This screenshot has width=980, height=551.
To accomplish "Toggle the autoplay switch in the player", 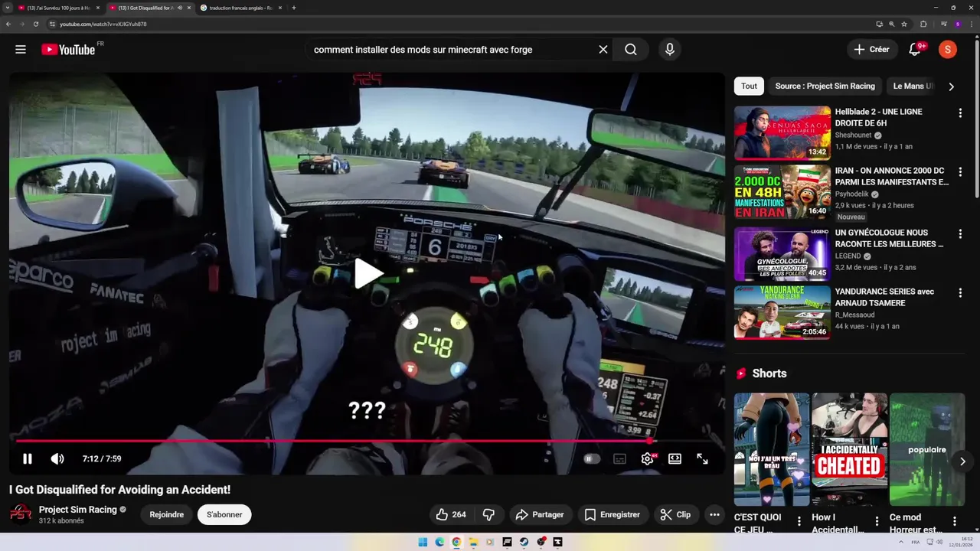I will (592, 459).
